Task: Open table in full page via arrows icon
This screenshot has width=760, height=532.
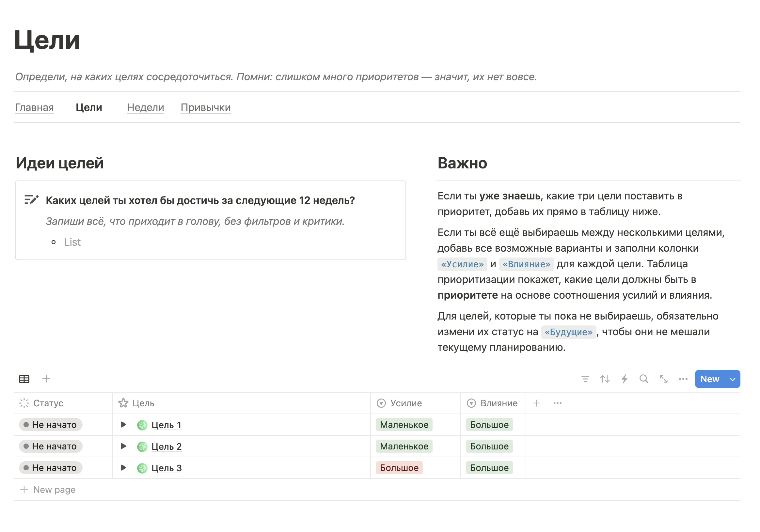Action: (x=663, y=379)
